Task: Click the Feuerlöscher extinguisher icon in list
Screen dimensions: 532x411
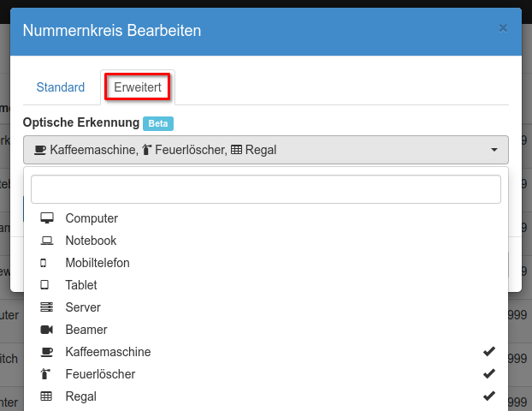Action: click(x=45, y=374)
